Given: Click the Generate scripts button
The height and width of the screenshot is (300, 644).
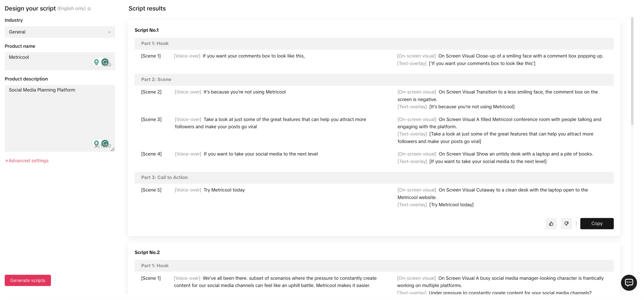Looking at the screenshot, I should point(28,280).
